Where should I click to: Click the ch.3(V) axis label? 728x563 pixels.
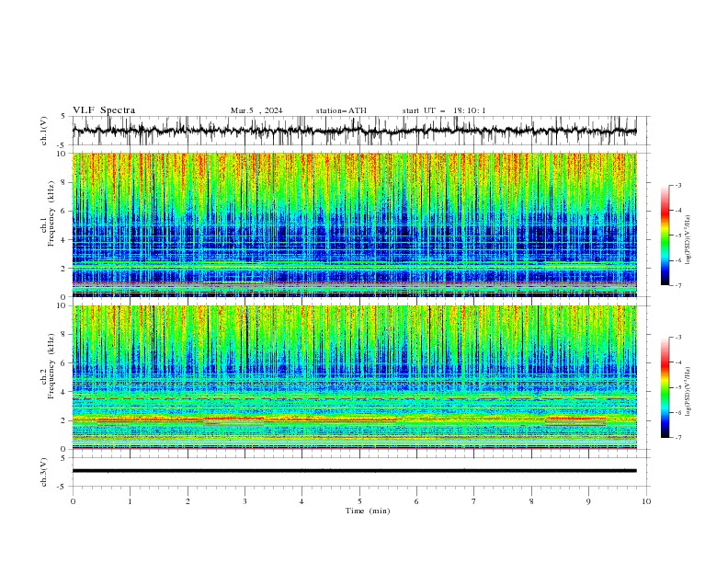pos(44,472)
